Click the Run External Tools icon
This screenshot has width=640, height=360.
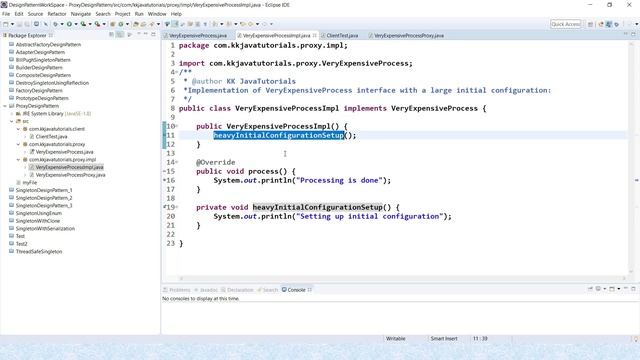[97, 24]
